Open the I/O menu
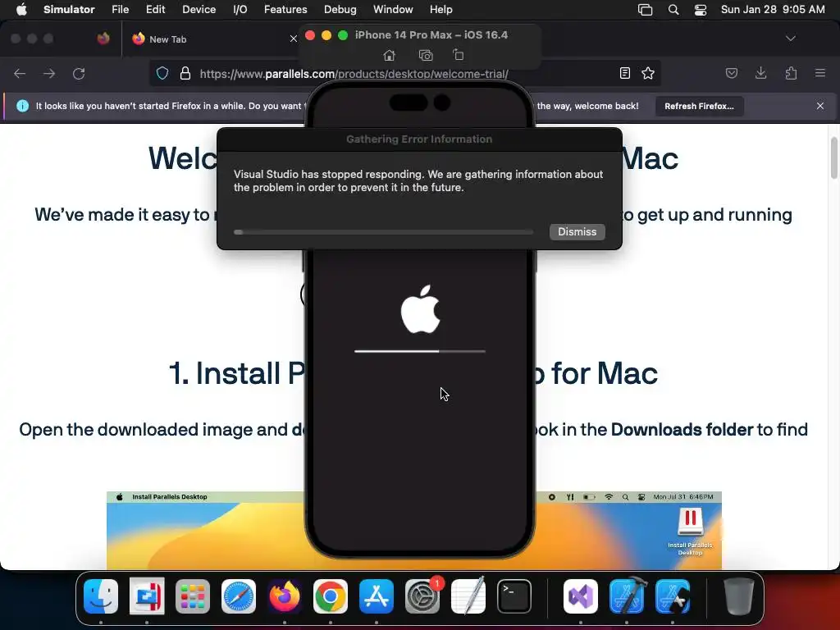The height and width of the screenshot is (630, 840). coord(240,10)
